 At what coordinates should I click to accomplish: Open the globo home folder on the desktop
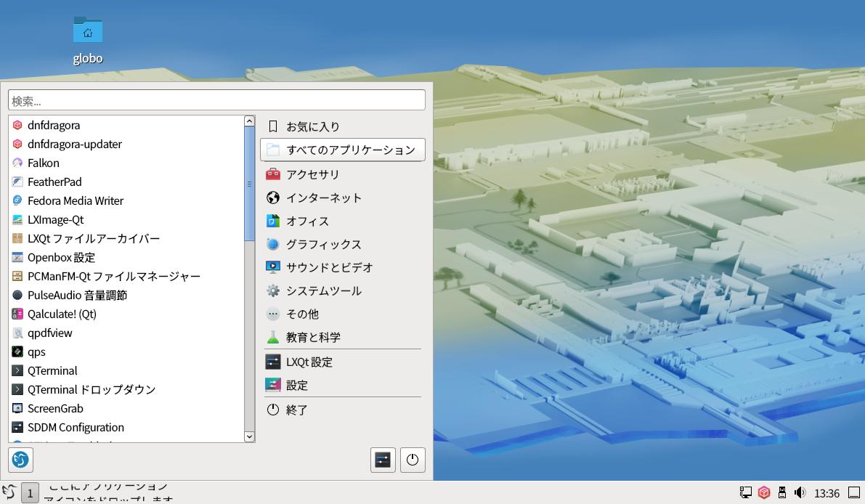(x=88, y=31)
